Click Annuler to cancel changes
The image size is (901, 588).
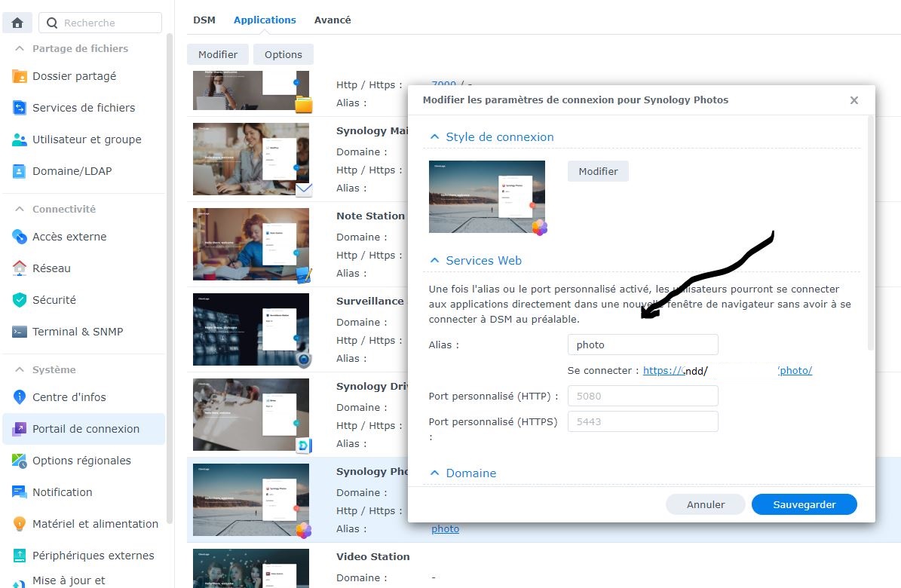click(706, 504)
